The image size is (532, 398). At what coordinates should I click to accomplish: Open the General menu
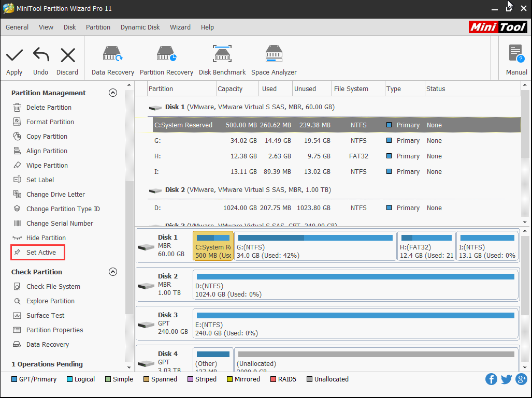click(x=17, y=27)
